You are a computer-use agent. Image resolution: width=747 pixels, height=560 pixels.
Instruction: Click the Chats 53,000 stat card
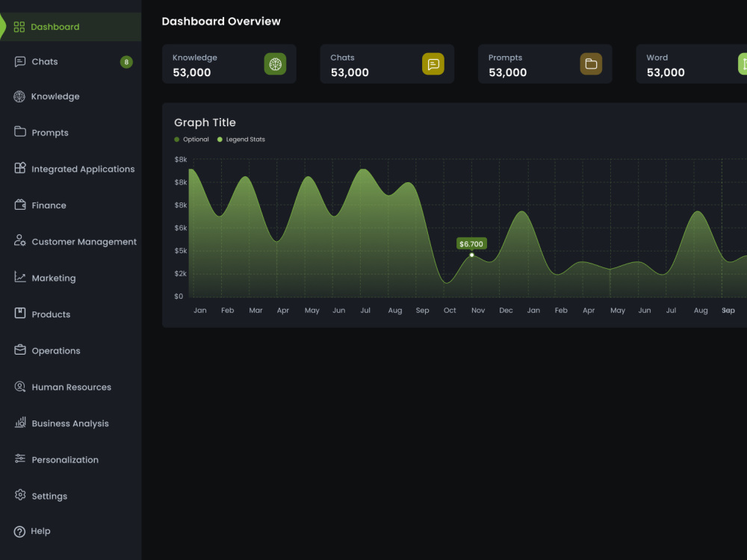(x=387, y=63)
